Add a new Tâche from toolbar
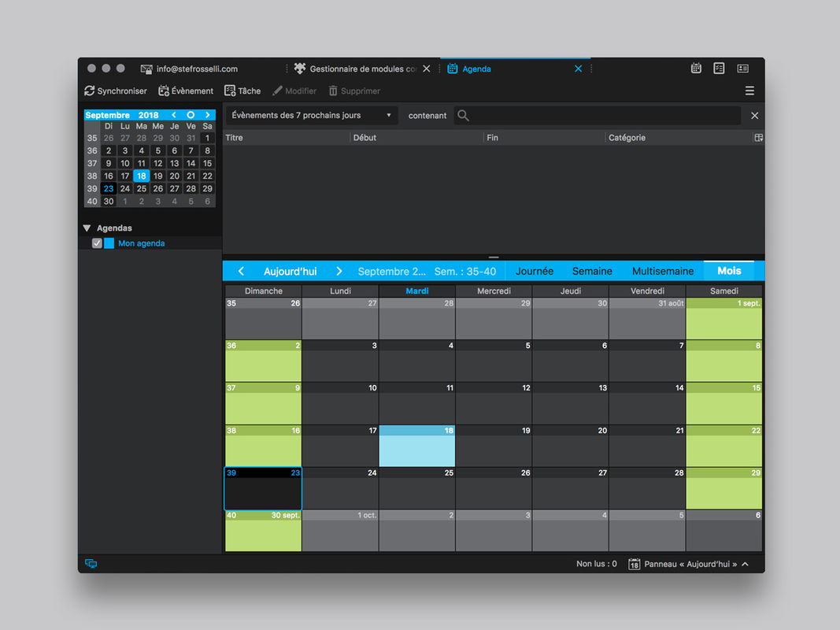The height and width of the screenshot is (630, 840). pos(242,91)
